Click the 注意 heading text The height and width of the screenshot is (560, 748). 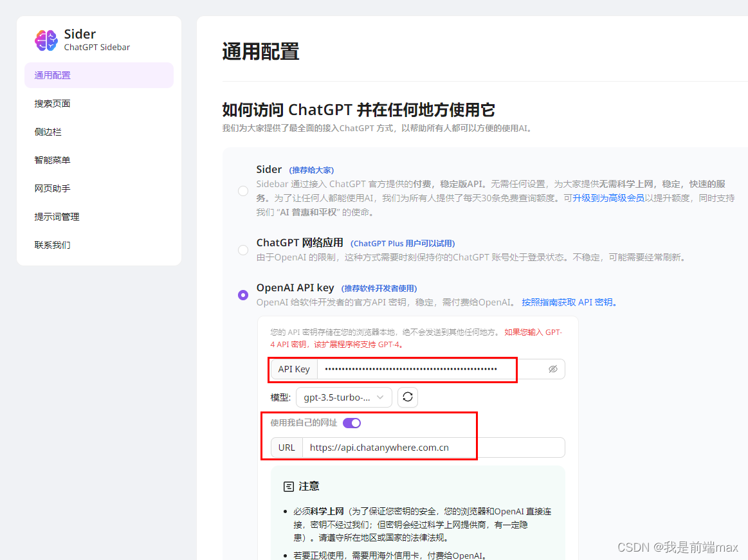(x=309, y=486)
